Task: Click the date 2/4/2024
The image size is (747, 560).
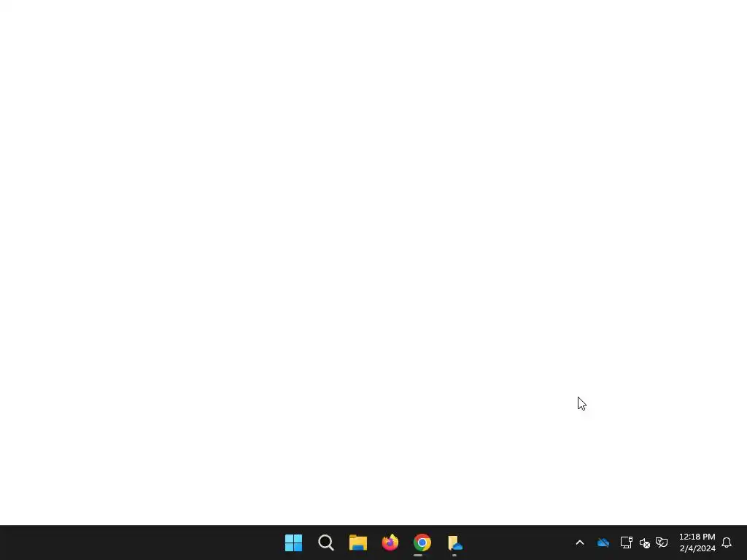Action: coord(697,548)
